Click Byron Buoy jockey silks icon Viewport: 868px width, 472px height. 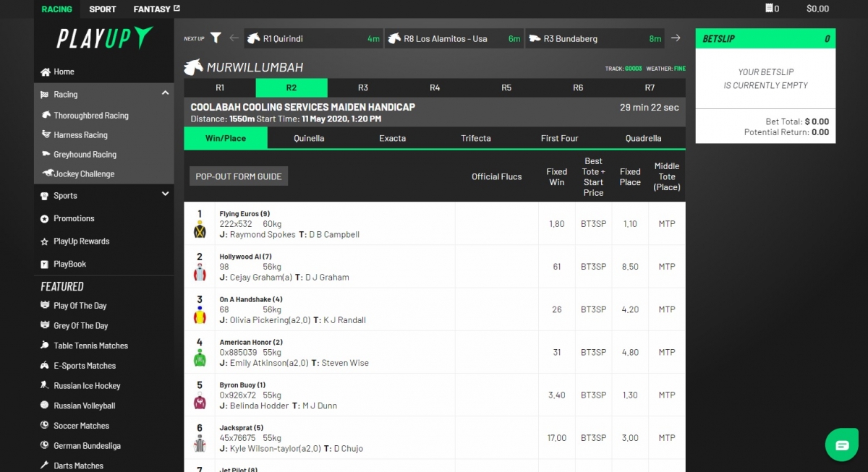(200, 400)
